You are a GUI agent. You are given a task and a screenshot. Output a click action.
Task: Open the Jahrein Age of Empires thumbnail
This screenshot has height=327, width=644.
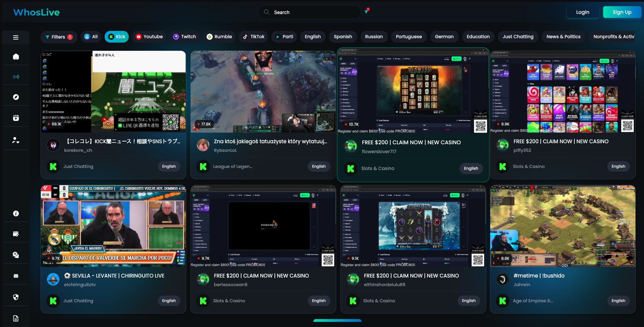click(563, 226)
